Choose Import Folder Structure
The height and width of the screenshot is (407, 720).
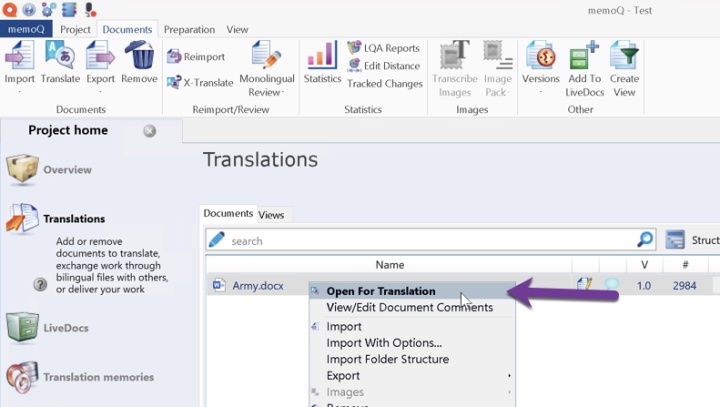[412, 359]
